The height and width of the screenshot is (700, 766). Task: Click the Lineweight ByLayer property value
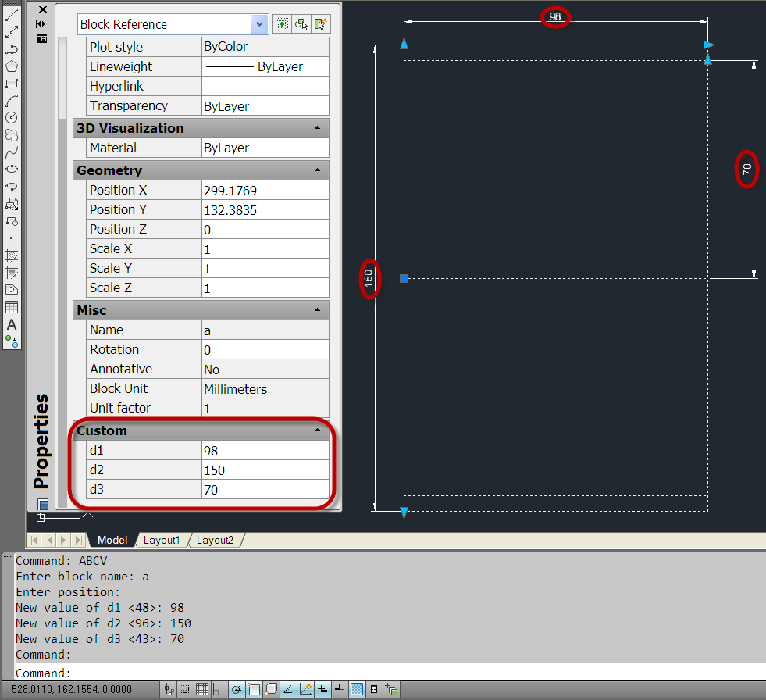(x=265, y=66)
